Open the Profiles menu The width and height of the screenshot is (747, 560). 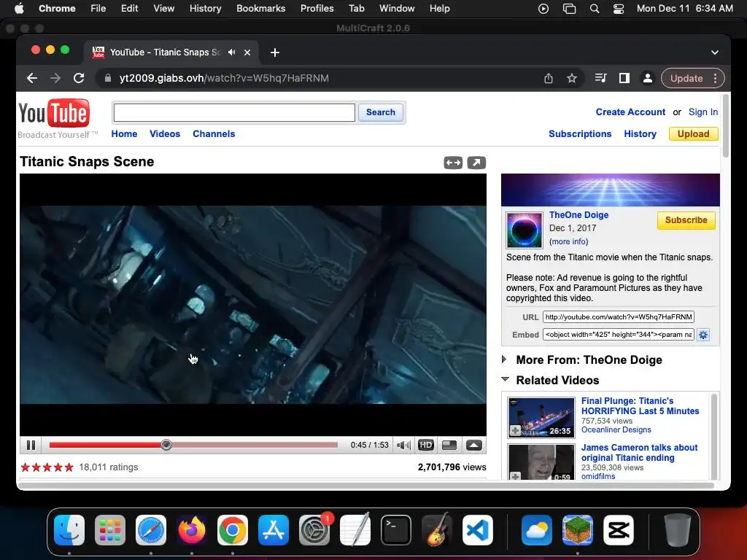click(317, 8)
